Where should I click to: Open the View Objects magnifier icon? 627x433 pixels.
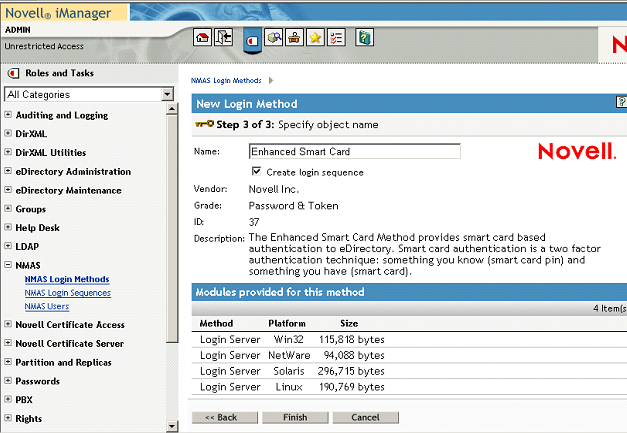point(273,38)
